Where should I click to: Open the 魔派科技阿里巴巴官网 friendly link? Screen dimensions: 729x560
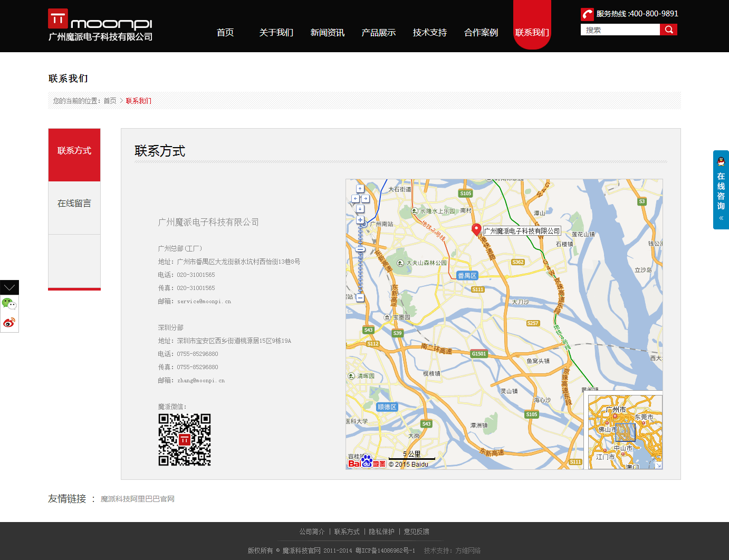[x=138, y=499]
